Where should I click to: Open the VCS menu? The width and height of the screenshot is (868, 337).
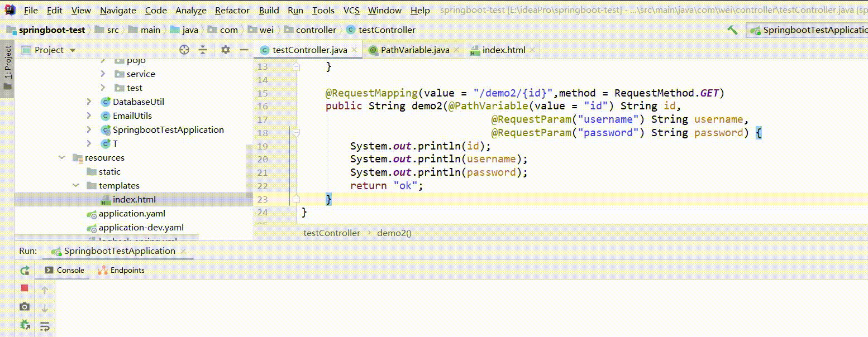click(x=351, y=10)
